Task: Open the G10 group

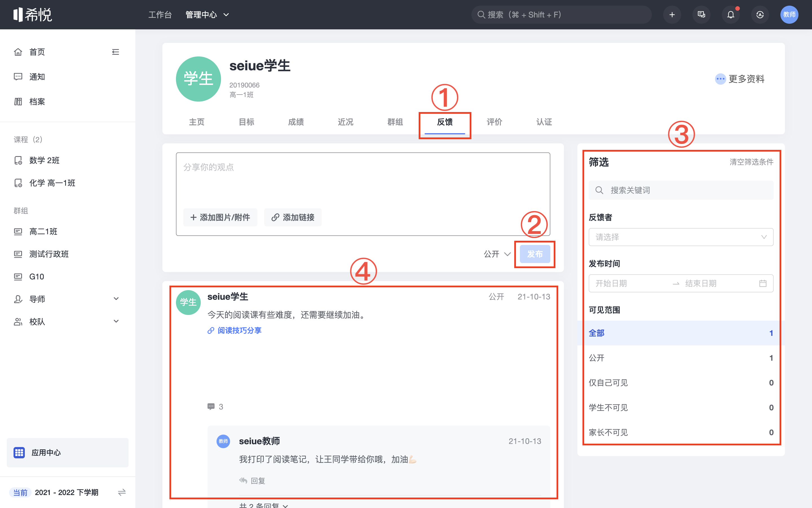Action: [x=37, y=277]
